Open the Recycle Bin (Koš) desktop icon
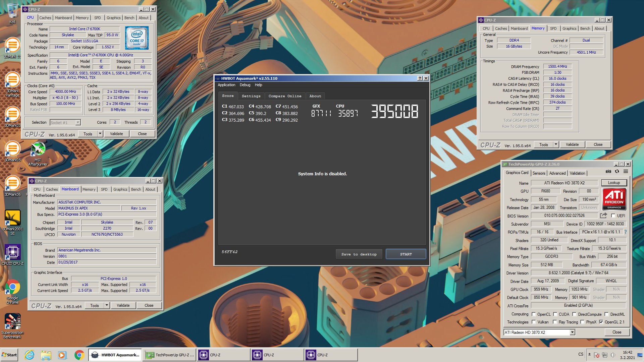644x362 pixels. [12, 13]
